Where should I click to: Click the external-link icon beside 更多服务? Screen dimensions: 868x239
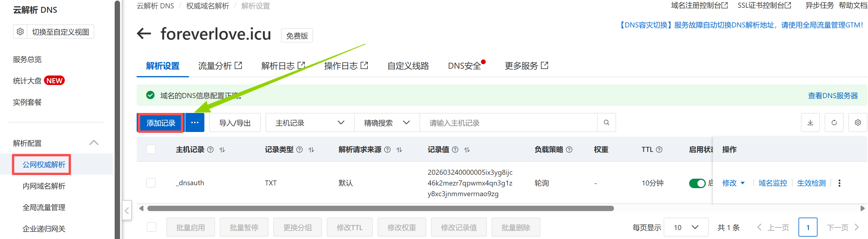tap(545, 65)
